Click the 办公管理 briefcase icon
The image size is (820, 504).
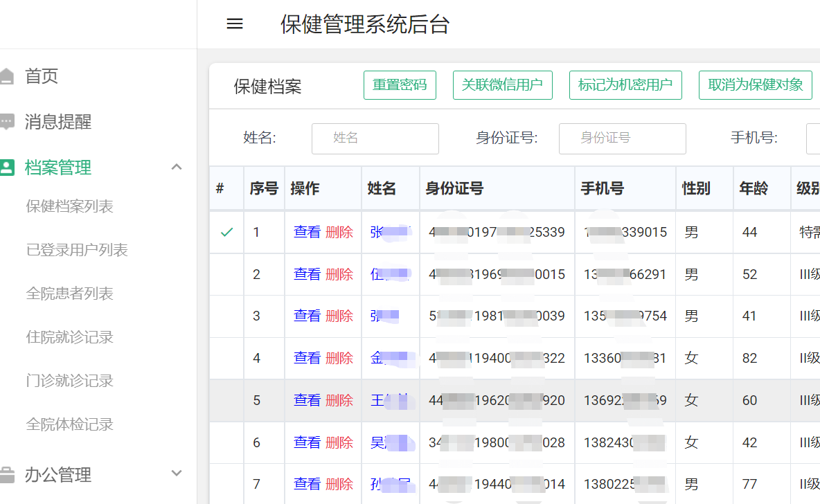pyautogui.click(x=7, y=475)
